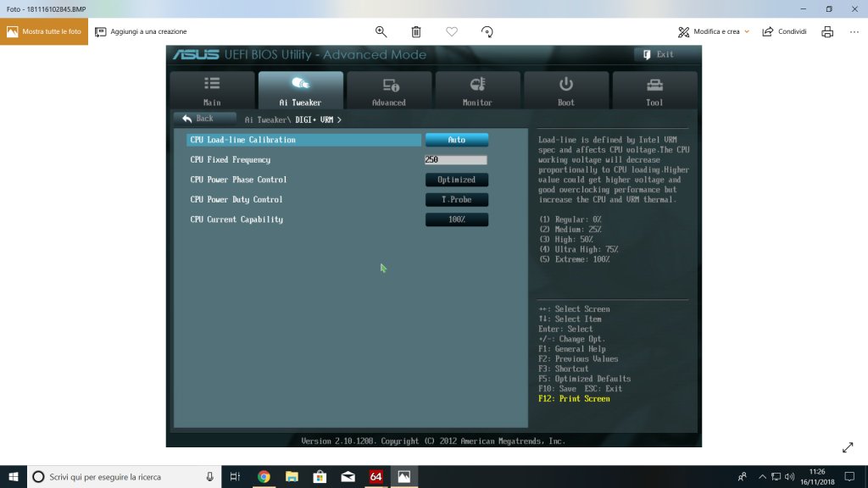The height and width of the screenshot is (488, 868).
Task: Zoom the photo with the magnifier icon
Action: [381, 31]
